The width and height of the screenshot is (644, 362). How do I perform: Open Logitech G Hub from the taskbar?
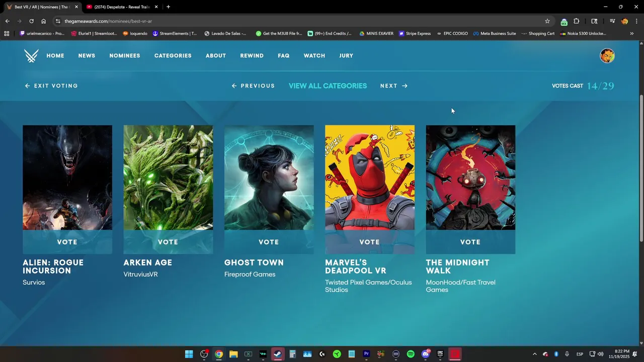(322, 354)
